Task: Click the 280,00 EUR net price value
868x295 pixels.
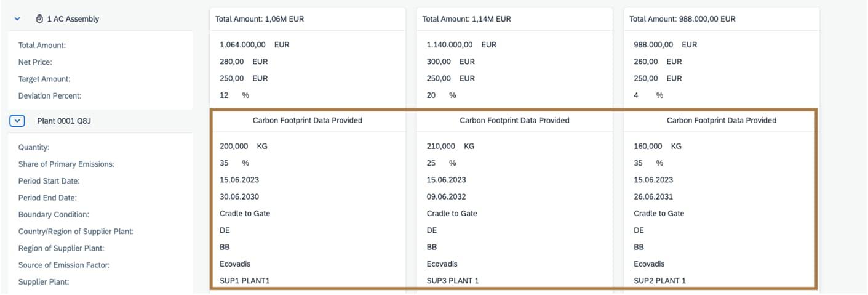Action: [244, 62]
